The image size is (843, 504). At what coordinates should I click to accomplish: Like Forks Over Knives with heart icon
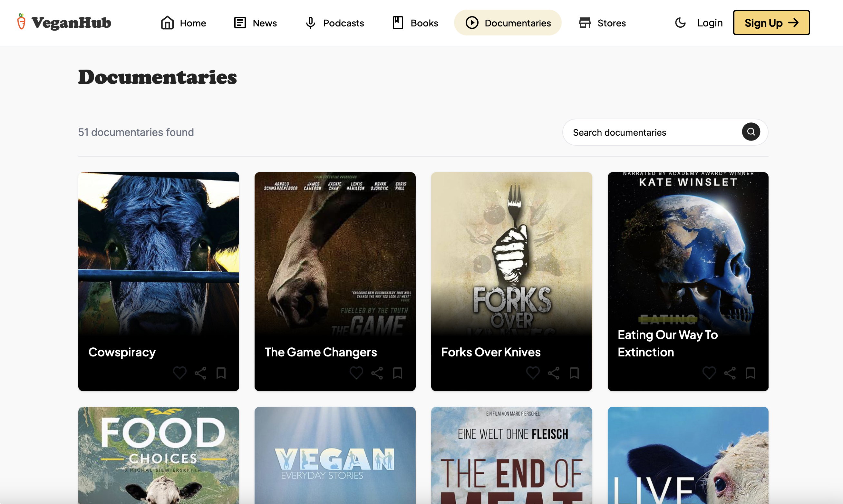coord(533,373)
